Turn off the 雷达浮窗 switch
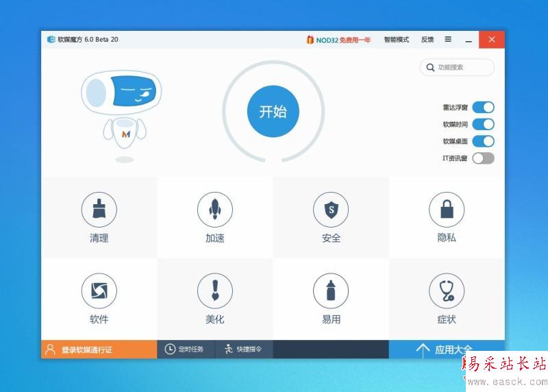 [483, 107]
